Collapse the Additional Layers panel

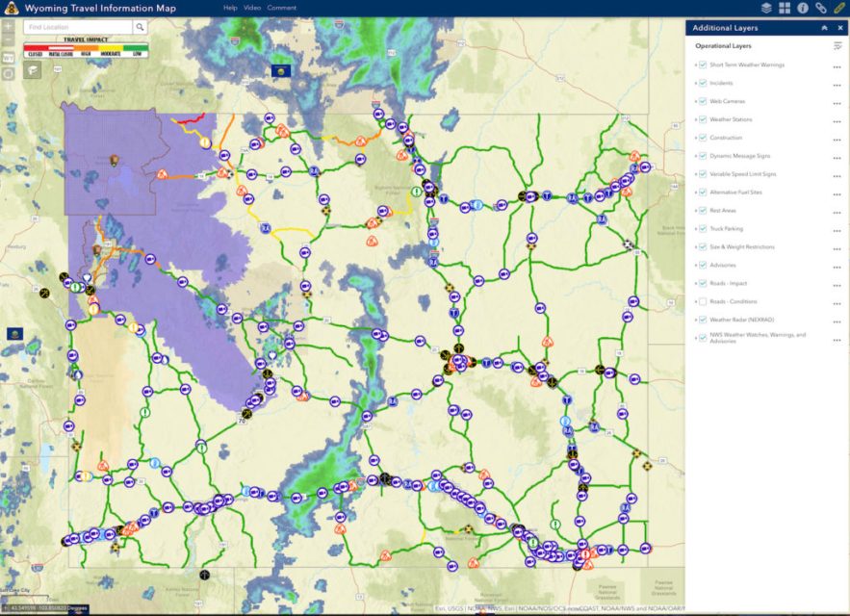[x=825, y=28]
